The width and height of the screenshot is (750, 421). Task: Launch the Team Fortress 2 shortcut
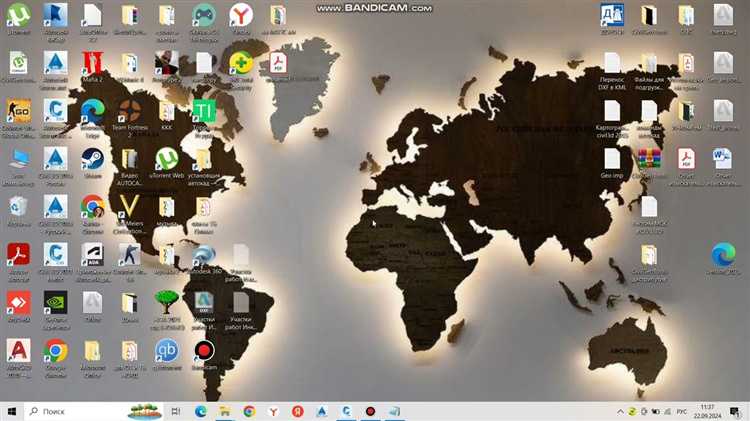point(130,118)
